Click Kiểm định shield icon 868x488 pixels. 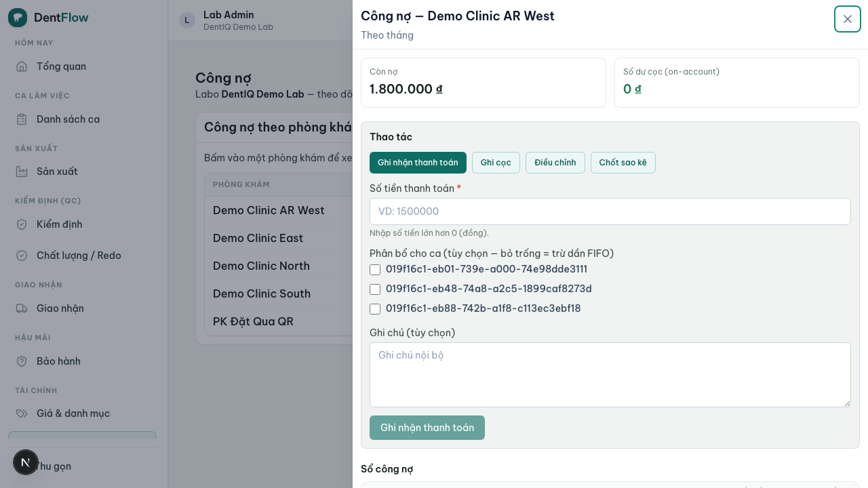coord(22,224)
